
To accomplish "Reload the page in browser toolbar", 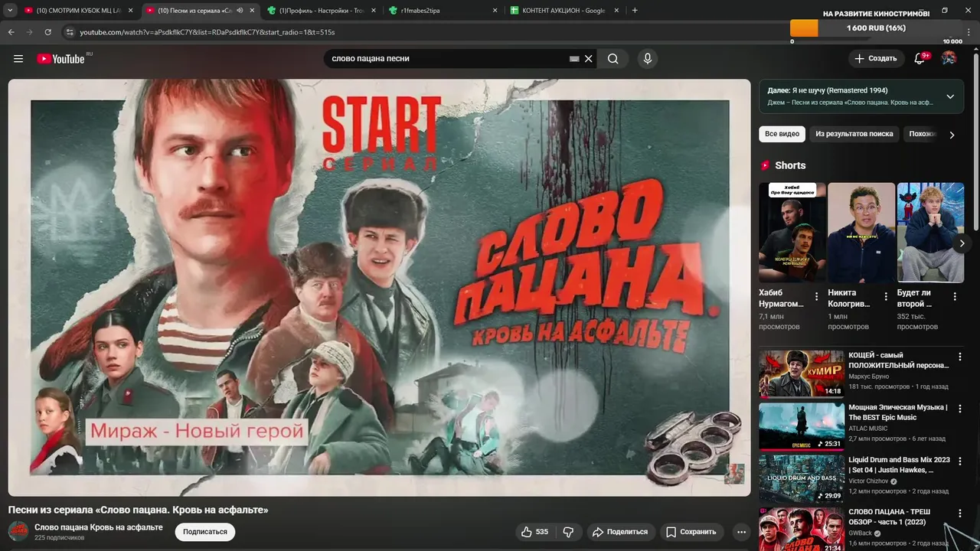I will pos(47,32).
